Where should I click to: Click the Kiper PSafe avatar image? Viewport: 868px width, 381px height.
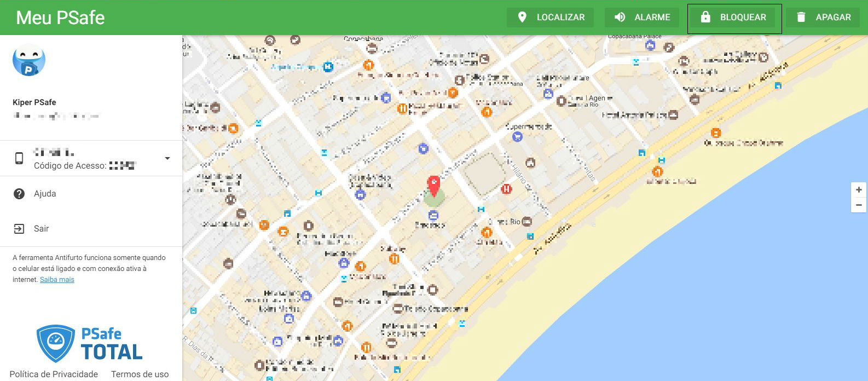(29, 60)
